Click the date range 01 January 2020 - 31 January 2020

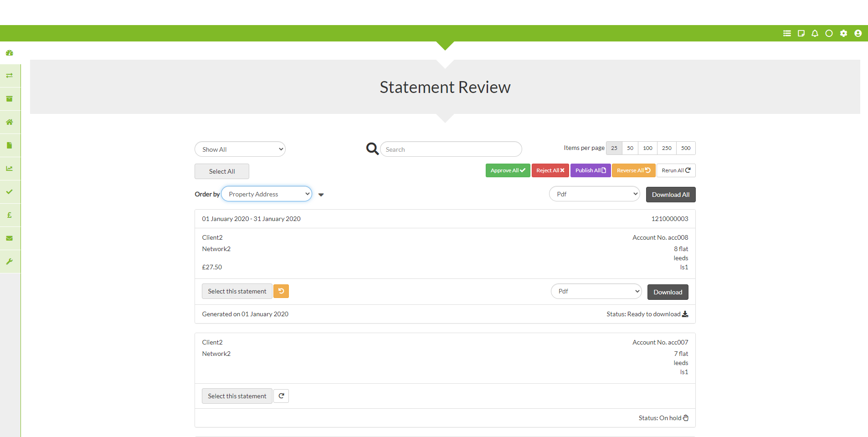[251, 219]
